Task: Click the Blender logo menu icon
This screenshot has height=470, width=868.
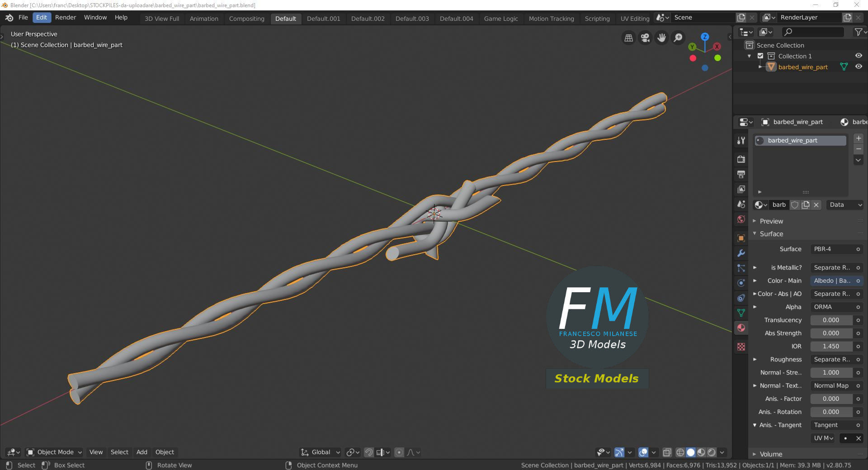Action: 9,18
